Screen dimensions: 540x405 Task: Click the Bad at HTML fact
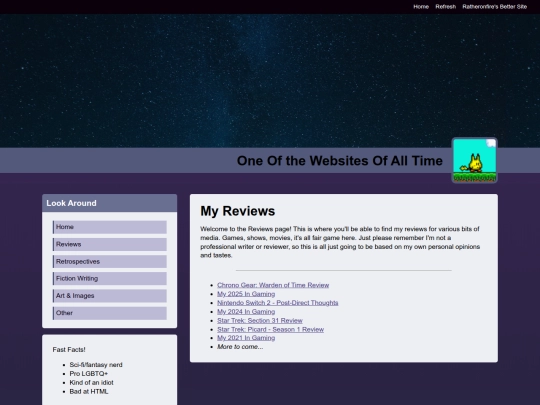(x=89, y=392)
